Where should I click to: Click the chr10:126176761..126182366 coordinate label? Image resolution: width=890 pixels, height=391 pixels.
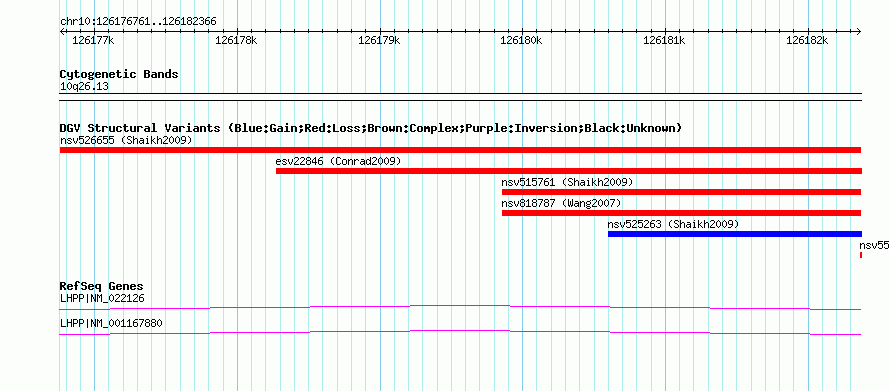click(x=138, y=22)
